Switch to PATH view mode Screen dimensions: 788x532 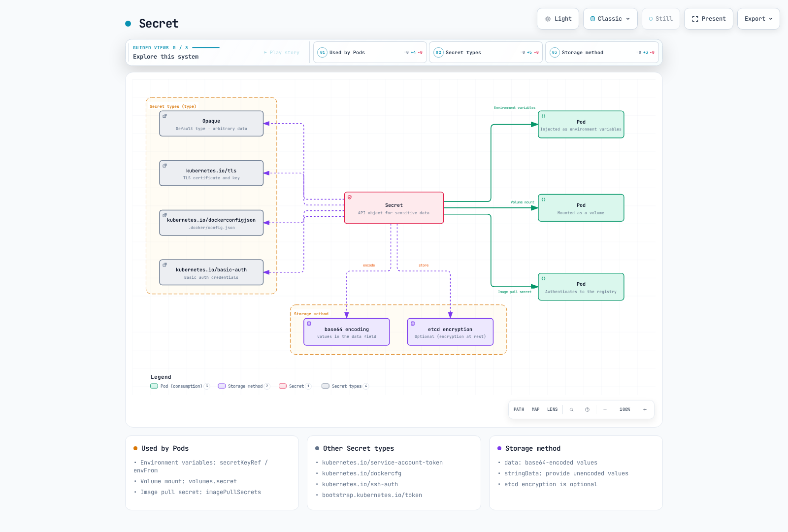pyautogui.click(x=519, y=409)
